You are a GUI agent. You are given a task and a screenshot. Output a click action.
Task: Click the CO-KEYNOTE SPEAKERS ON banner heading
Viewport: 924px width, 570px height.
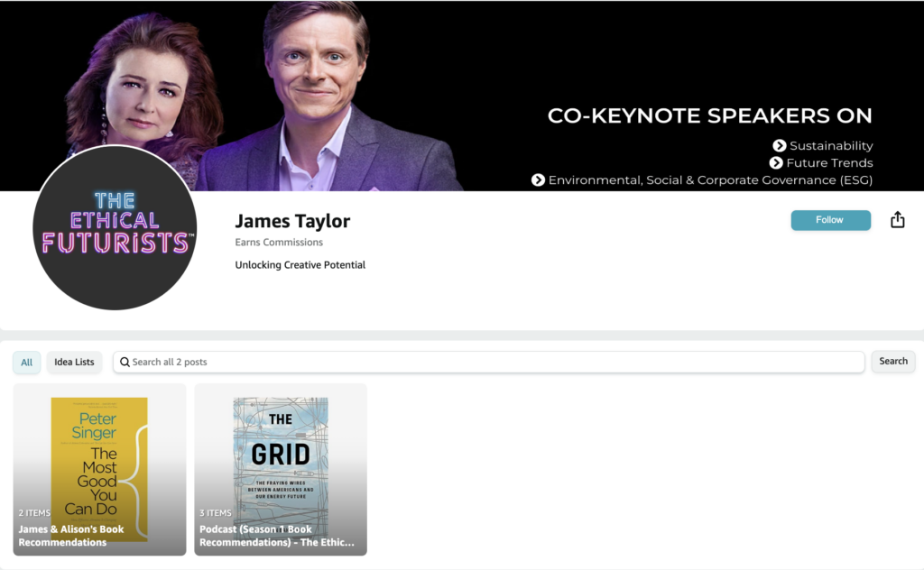click(709, 115)
